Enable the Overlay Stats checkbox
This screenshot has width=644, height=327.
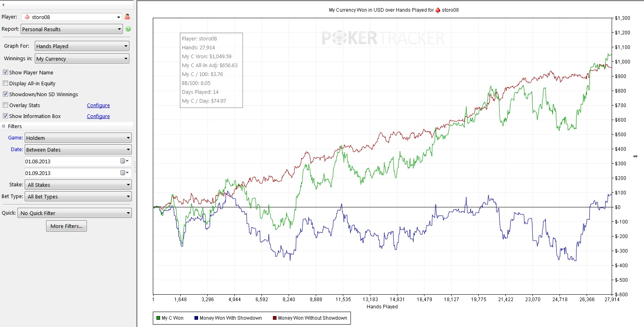[x=6, y=105]
